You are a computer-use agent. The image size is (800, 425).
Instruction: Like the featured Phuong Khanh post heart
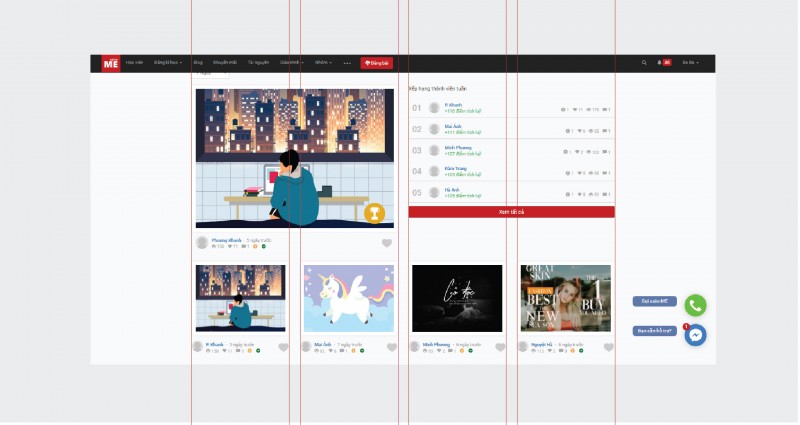tap(387, 243)
